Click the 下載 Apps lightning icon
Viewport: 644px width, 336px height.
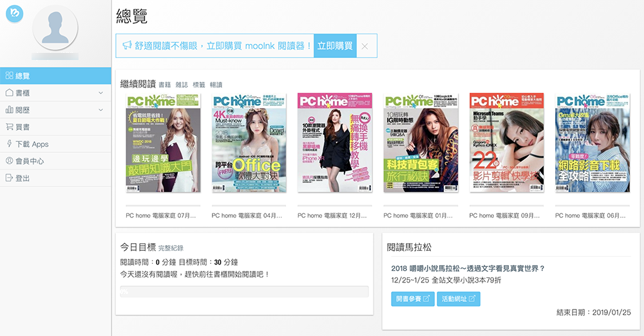(x=10, y=144)
